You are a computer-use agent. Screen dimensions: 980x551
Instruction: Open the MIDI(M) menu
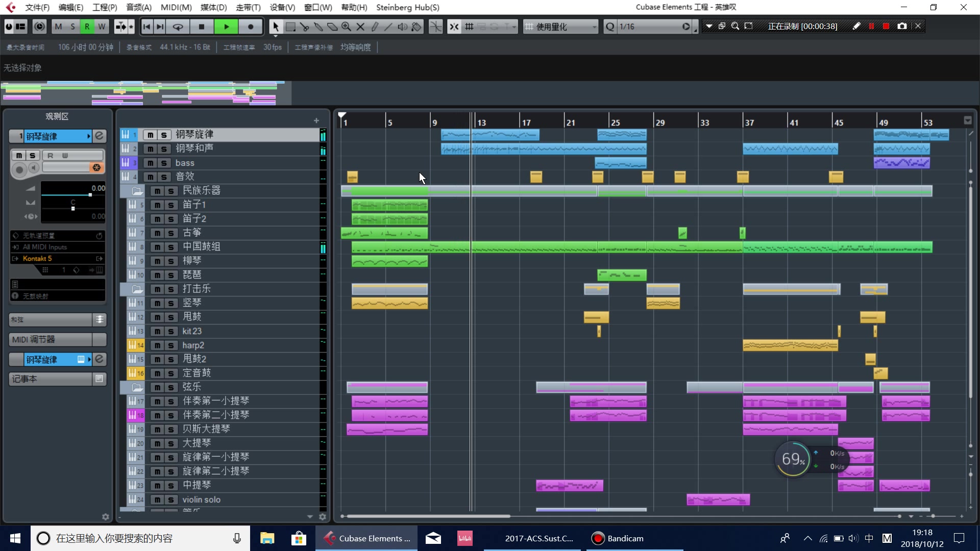[176, 7]
